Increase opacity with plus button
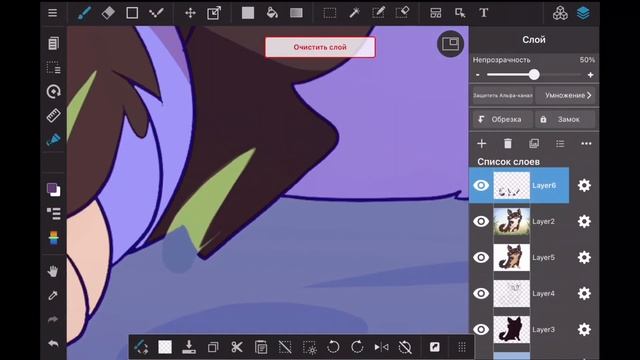 590,75
